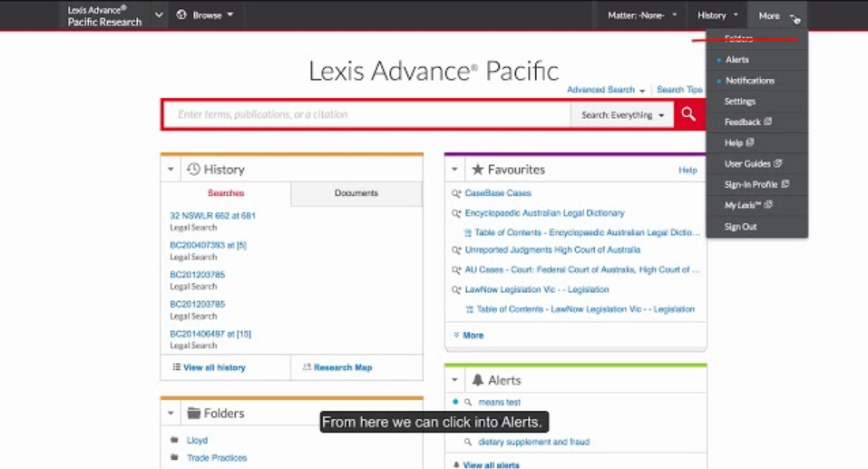Screen dimensions: 868x469
Task: Open the 32 NSWLR 662 at 681 search
Action: click(x=212, y=215)
